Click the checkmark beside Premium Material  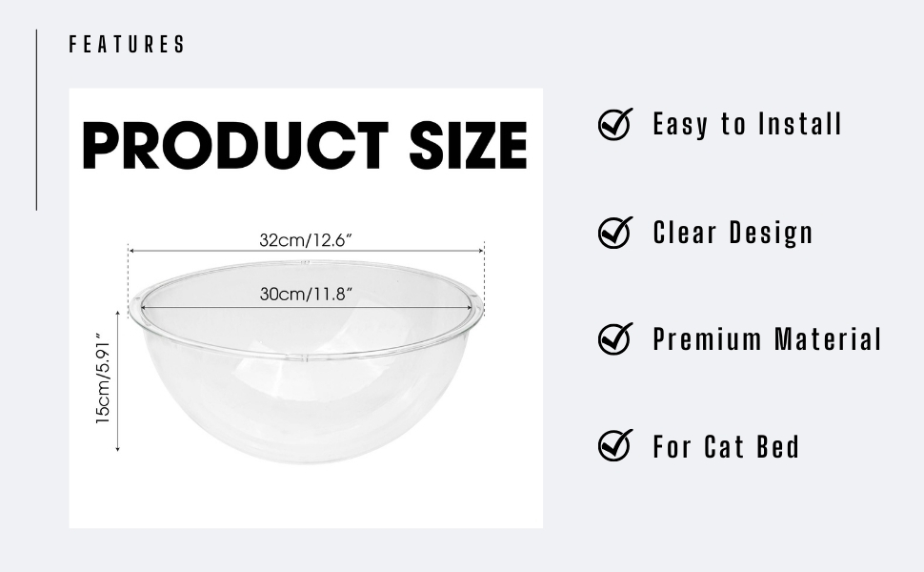(615, 338)
